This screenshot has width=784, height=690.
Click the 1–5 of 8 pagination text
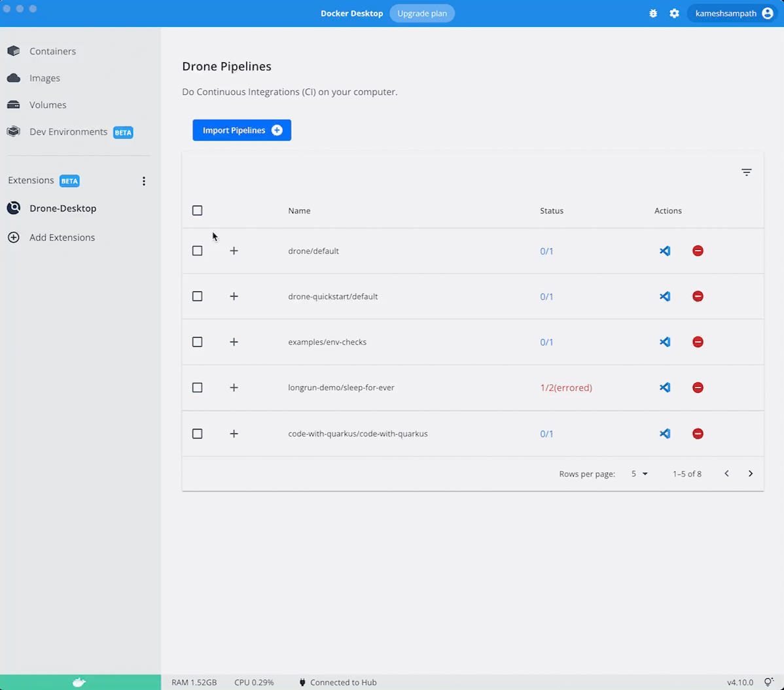pos(687,473)
